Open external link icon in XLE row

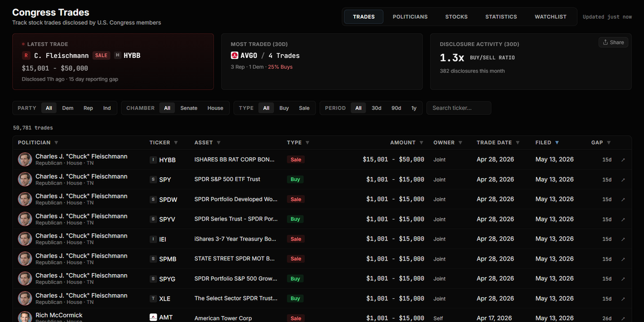click(x=623, y=299)
